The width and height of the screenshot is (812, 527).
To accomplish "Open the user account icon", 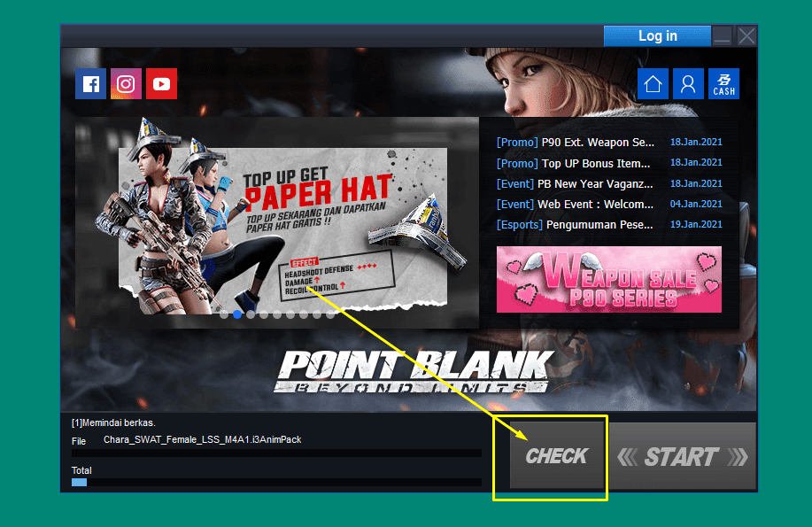I will click(688, 83).
